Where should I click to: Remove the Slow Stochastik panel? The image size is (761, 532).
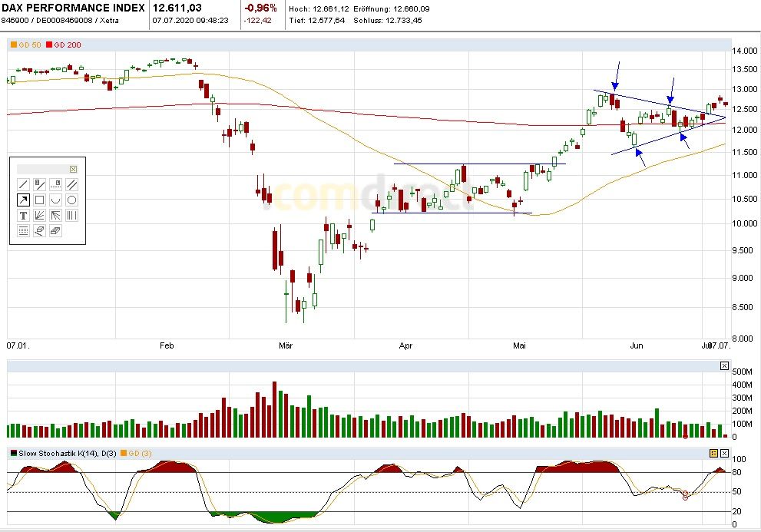(724, 453)
